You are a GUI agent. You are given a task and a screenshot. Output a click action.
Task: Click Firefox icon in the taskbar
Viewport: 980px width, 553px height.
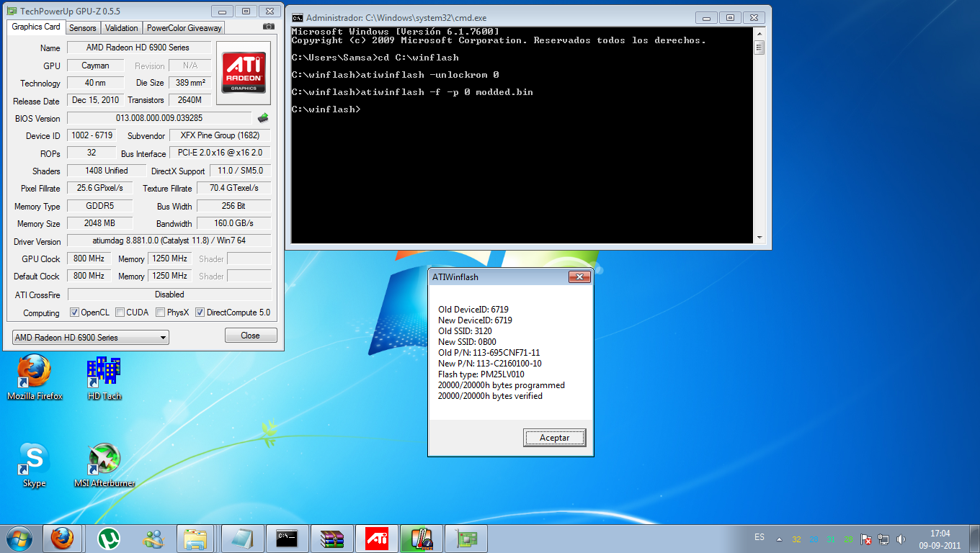pos(63,538)
